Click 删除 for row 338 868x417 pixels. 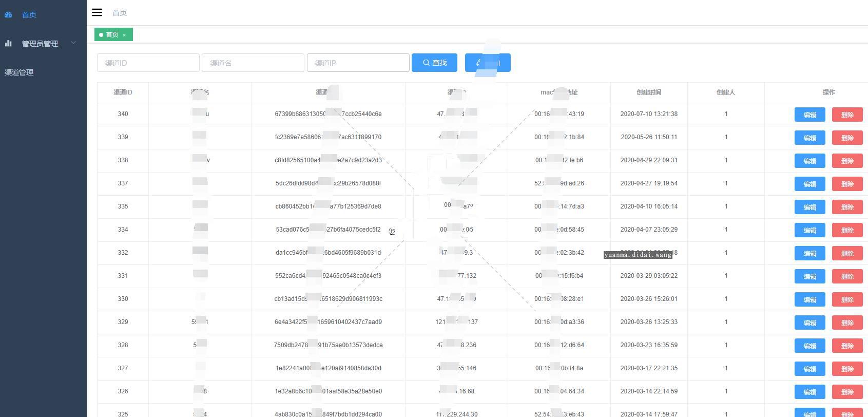click(847, 161)
